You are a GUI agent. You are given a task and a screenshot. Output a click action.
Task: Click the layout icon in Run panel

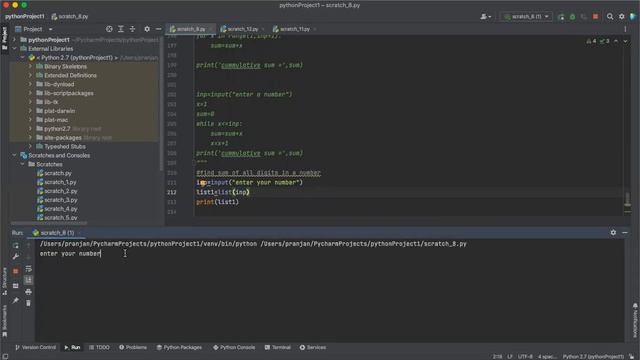[16, 286]
